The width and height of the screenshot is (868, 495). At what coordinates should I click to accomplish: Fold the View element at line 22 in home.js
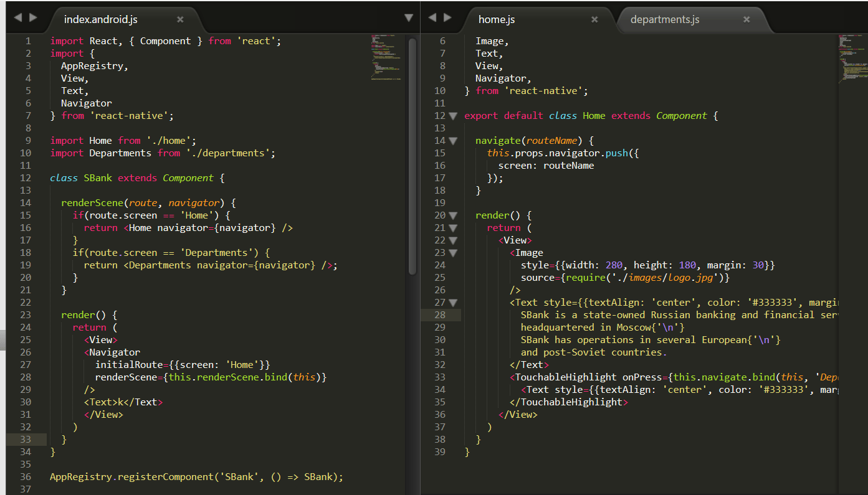pyautogui.click(x=453, y=240)
